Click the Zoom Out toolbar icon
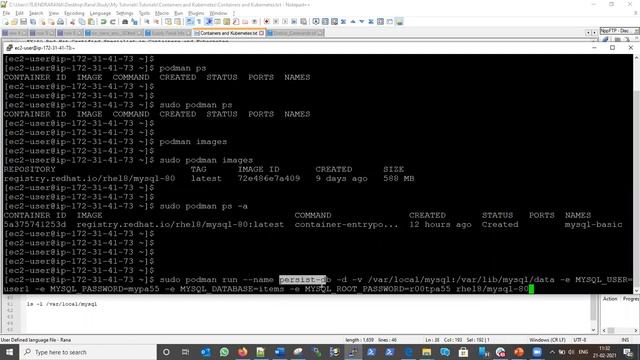Image resolution: width=640 pixels, height=360 pixels. (x=156, y=22)
